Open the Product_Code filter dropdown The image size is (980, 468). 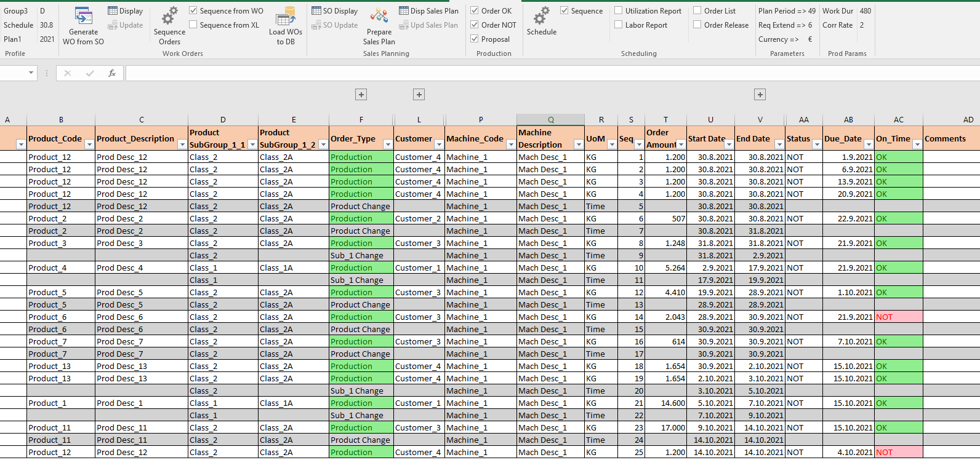[89, 145]
